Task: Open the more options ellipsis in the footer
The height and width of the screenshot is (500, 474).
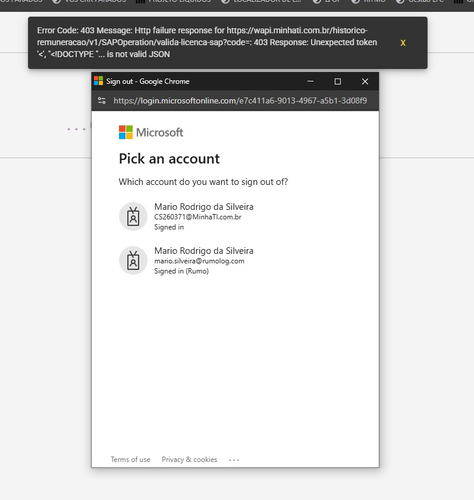Action: [x=234, y=460]
